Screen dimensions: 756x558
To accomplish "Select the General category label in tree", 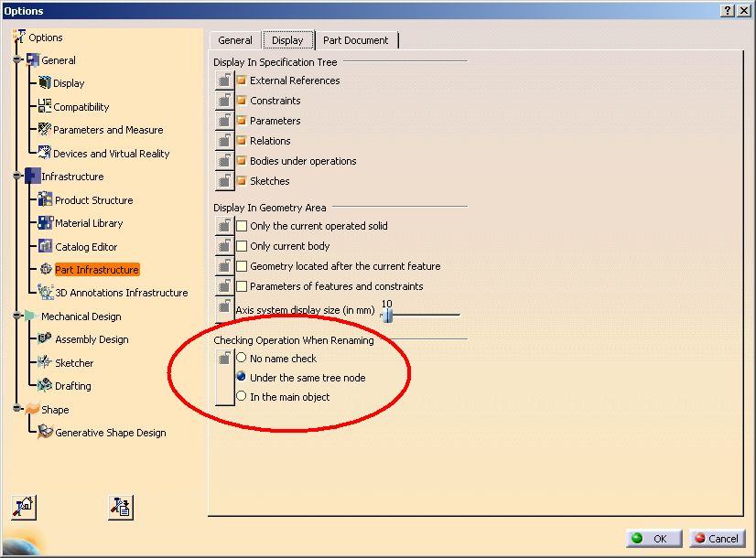I will click(x=59, y=60).
